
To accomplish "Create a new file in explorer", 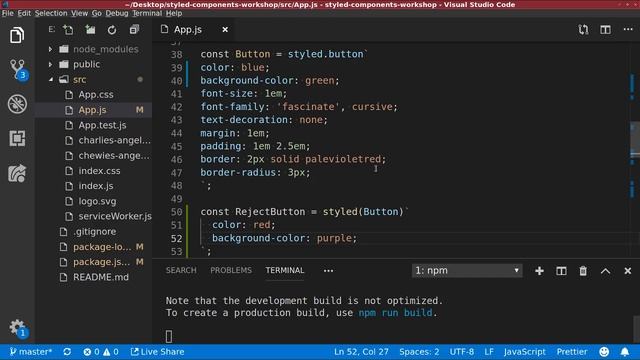I will pyautogui.click(x=68, y=29).
